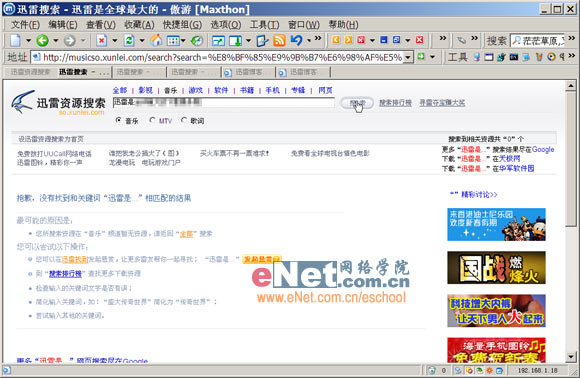This screenshot has height=378, width=580.
Task: Open the 工具(T) menu
Action: click(264, 25)
